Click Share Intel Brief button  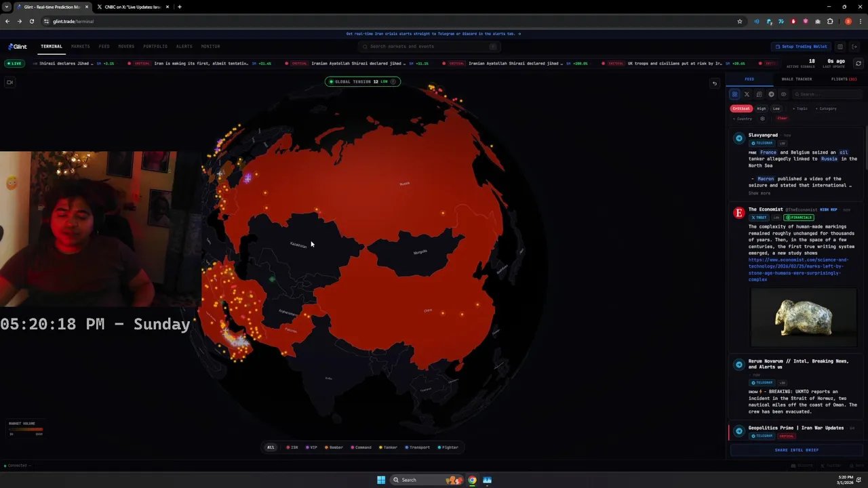797,450
